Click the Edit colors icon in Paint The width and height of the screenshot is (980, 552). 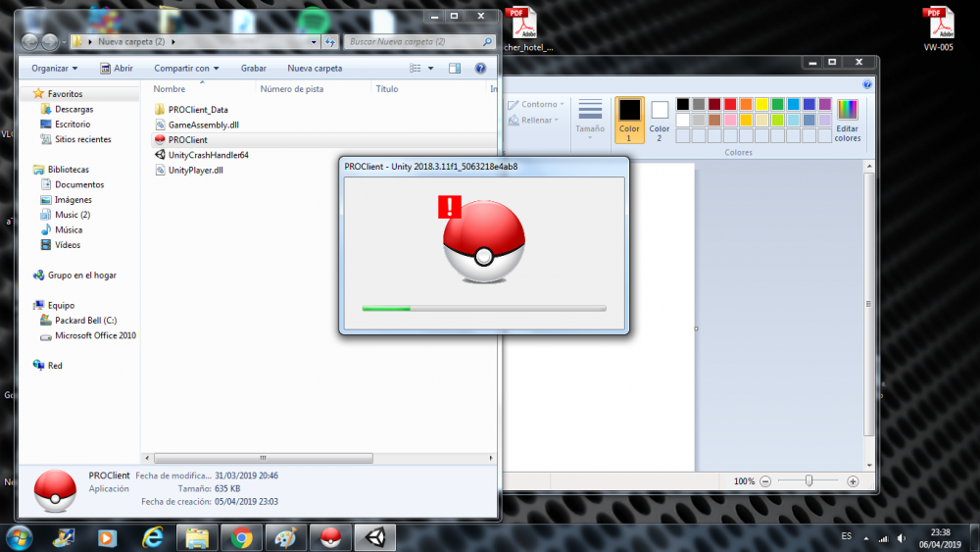tap(847, 120)
